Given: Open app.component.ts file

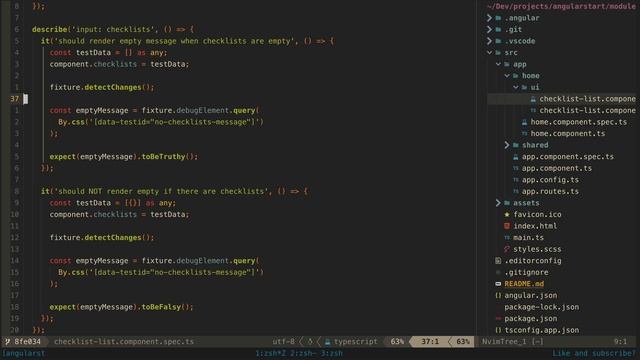Looking at the screenshot, I should point(557,168).
